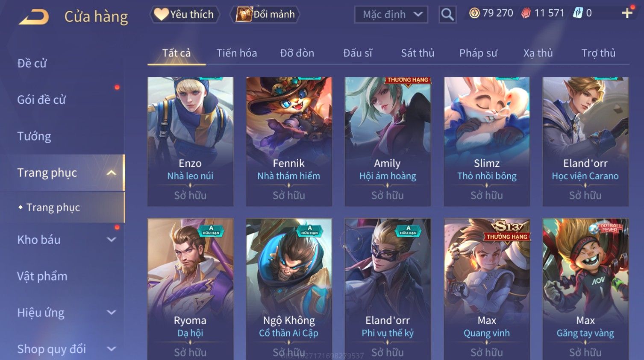Click the blue voucher currency icon
Viewport: 644px width, 360px height.
[x=578, y=13]
